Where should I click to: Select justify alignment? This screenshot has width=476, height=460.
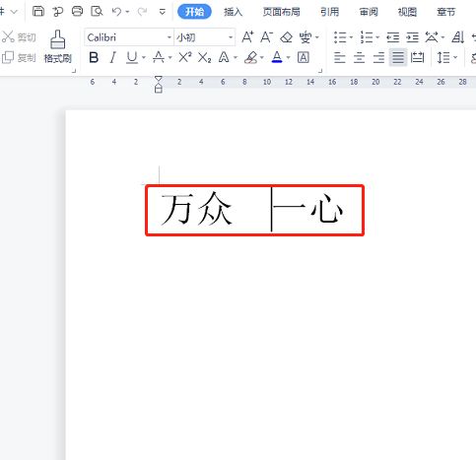coord(398,58)
